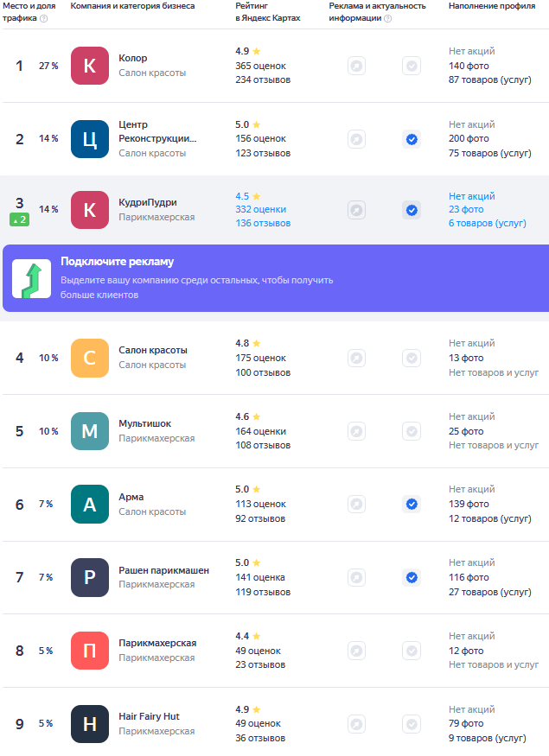549x756 pixels.
Task: Click the blue checkmark for Рашен парикмашен
Action: point(412,578)
